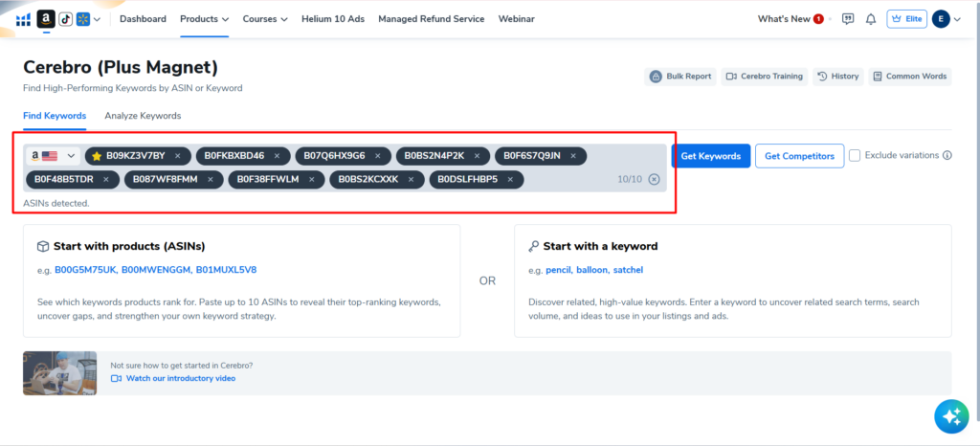
Task: Go to Dashboard
Action: [144, 19]
